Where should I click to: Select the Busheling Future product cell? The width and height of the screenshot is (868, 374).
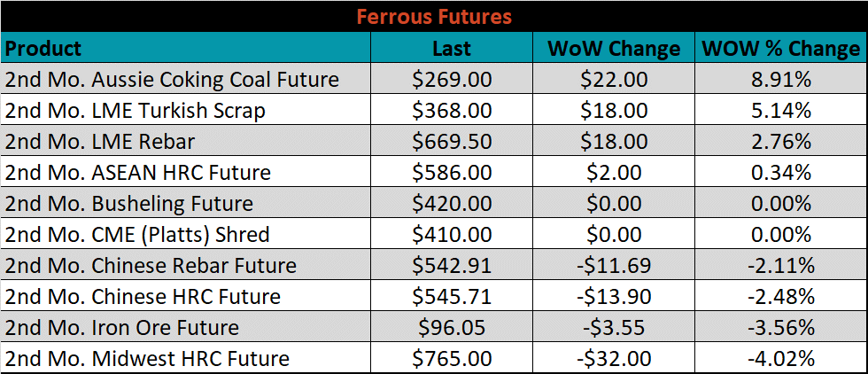186,203
